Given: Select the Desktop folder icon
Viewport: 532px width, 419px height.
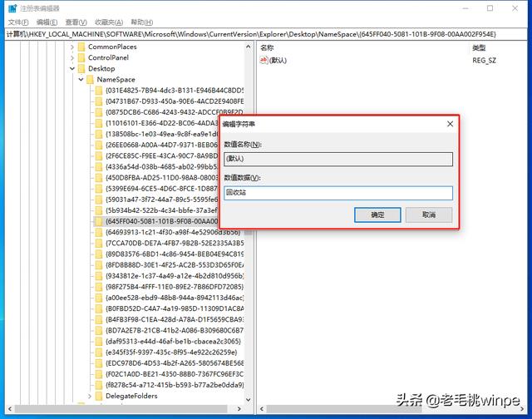Looking at the screenshot, I should coord(81,68).
